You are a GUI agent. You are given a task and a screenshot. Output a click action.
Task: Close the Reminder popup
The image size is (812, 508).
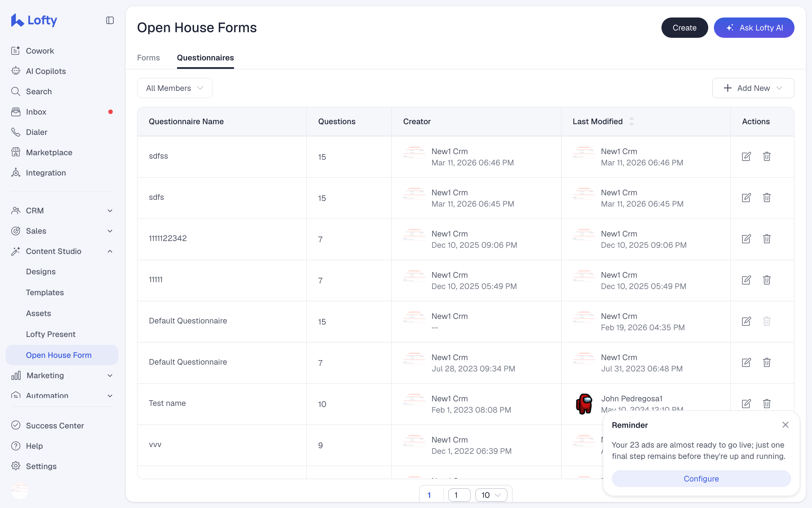785,425
